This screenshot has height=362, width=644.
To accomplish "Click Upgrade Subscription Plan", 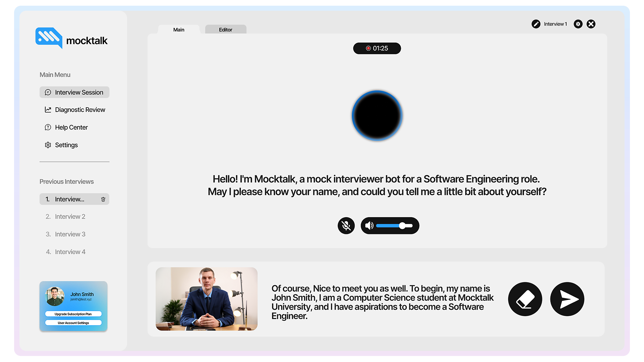I will pos(73,314).
